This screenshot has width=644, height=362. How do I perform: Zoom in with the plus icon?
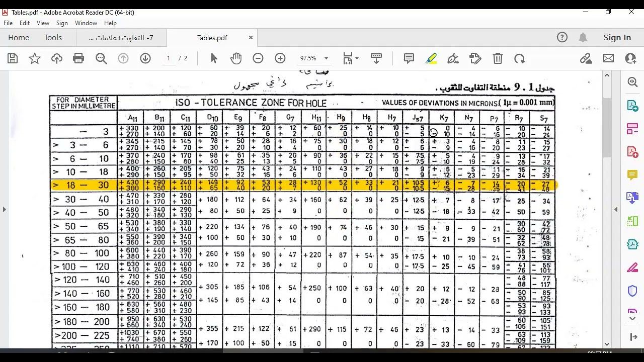(280, 59)
